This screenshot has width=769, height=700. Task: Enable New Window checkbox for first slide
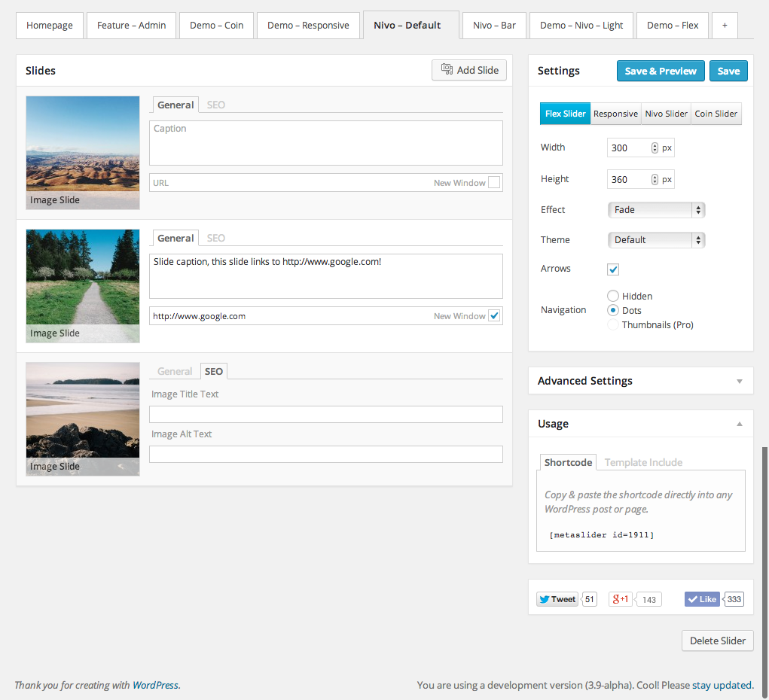point(494,182)
